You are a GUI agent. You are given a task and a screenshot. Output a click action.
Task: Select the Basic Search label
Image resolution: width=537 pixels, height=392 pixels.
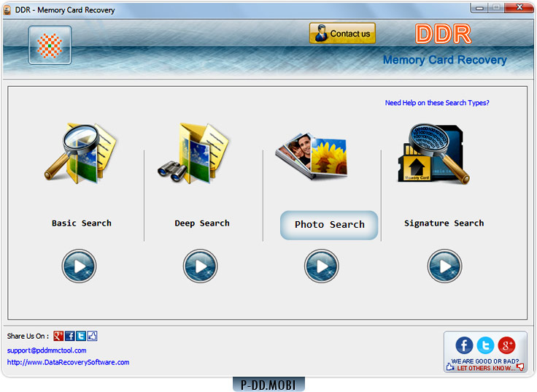[82, 223]
